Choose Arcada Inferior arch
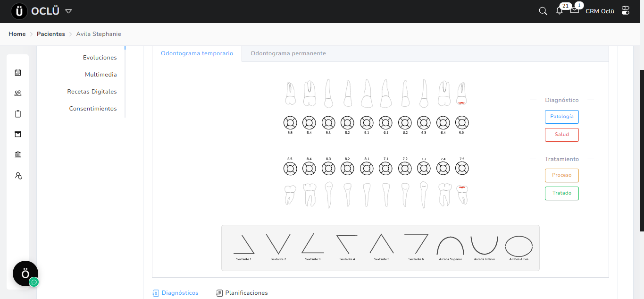This screenshot has height=299, width=644. pyautogui.click(x=485, y=248)
